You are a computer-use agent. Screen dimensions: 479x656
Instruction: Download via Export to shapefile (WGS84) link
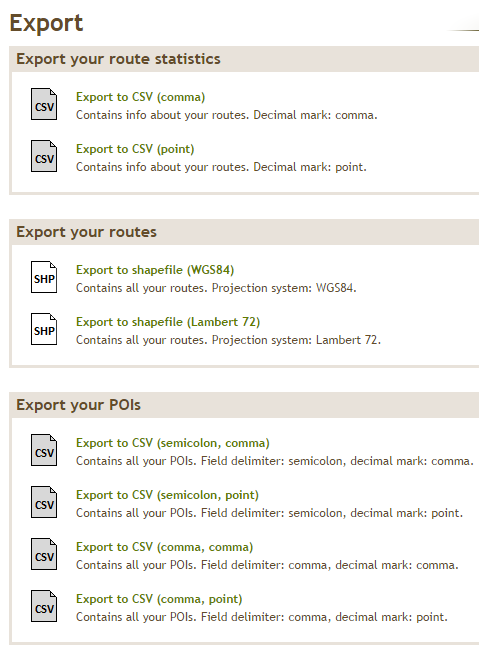coord(155,270)
